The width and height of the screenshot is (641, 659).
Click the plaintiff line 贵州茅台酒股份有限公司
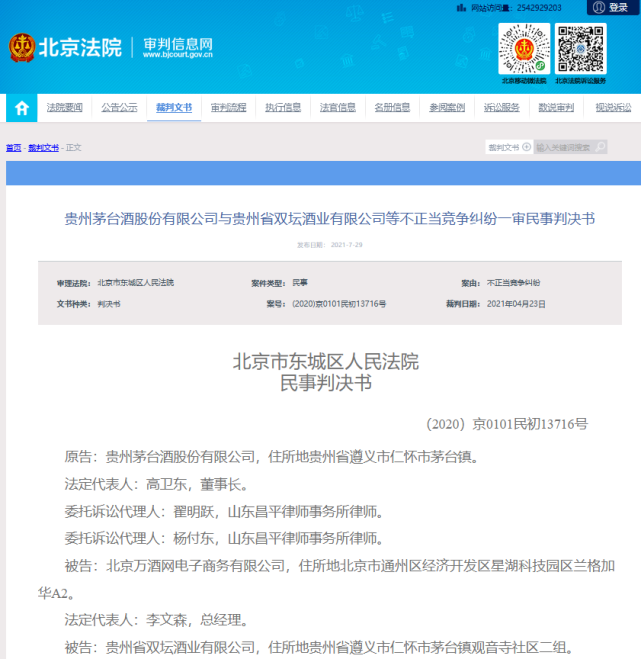pos(272,457)
